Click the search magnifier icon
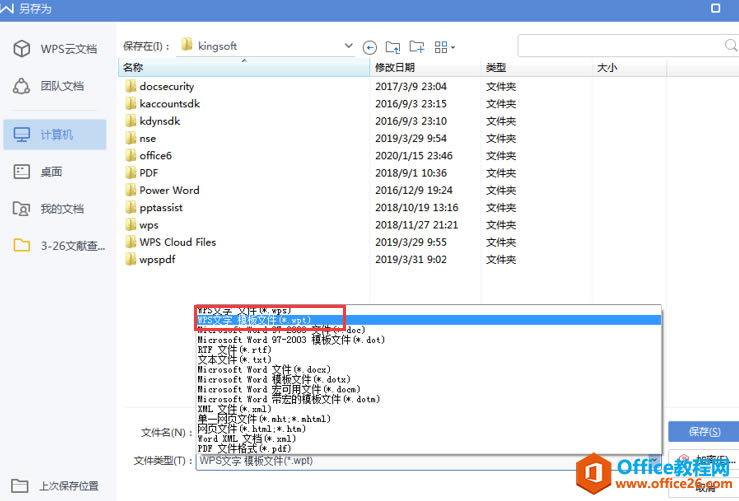This screenshot has width=739, height=501. (x=731, y=46)
